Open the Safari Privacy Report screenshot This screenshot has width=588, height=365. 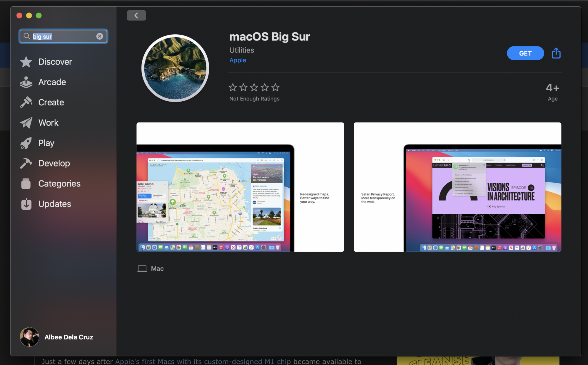pyautogui.click(x=457, y=187)
